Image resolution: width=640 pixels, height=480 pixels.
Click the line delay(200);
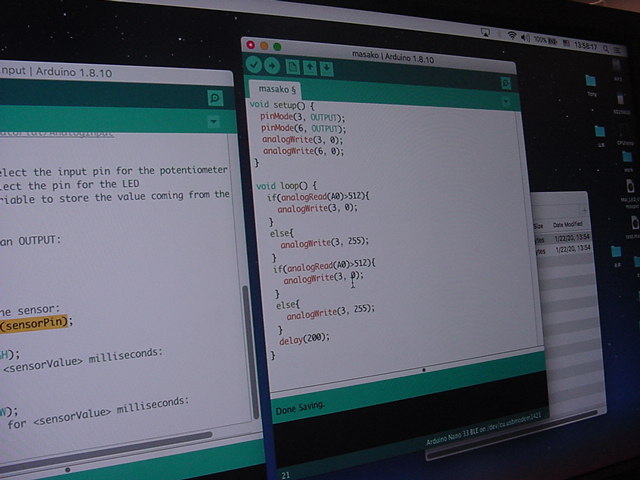[x=304, y=338]
